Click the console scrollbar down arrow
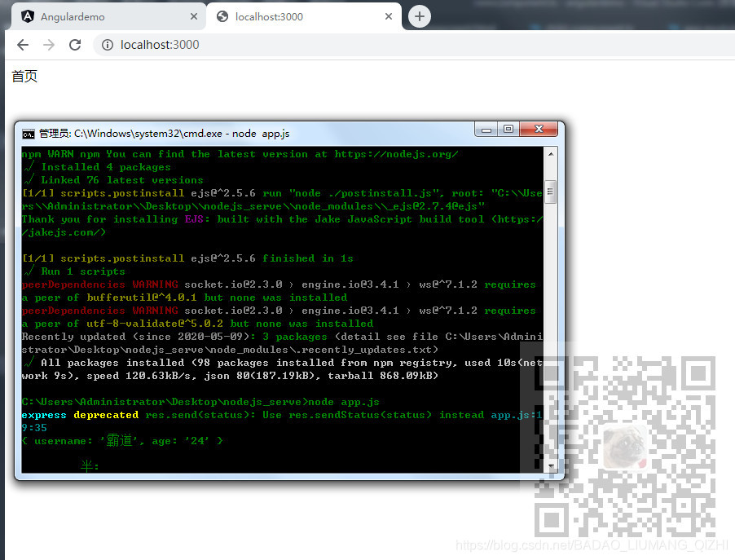The image size is (735, 560). click(551, 466)
